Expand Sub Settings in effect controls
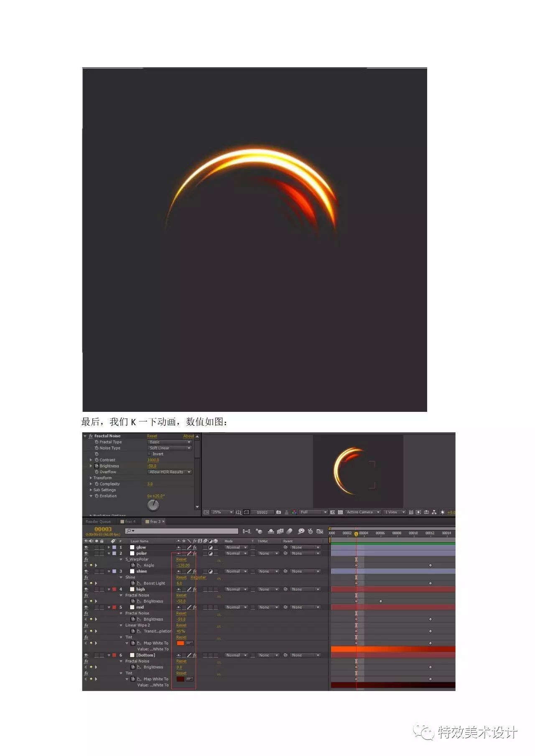The width and height of the screenshot is (535, 756). [x=91, y=490]
